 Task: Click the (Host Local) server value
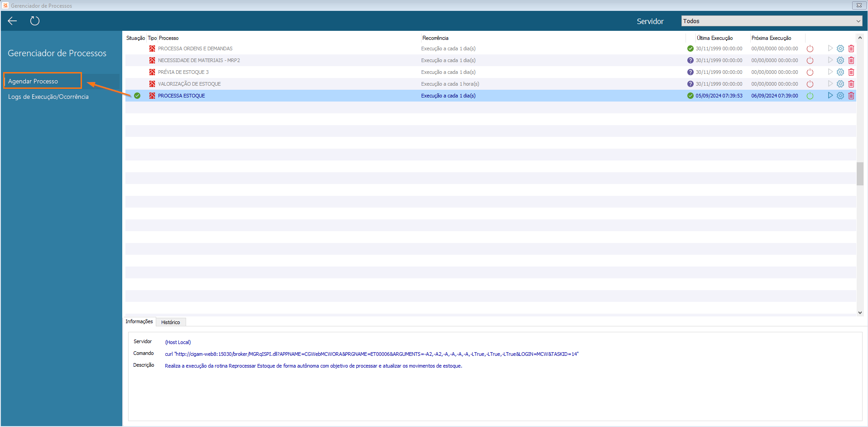178,342
